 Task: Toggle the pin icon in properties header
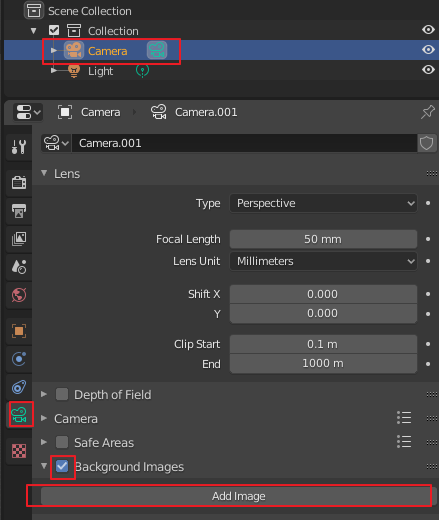tap(428, 112)
